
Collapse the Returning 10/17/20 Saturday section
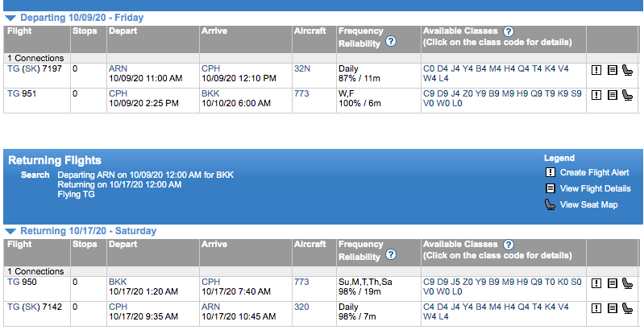tap(10, 231)
